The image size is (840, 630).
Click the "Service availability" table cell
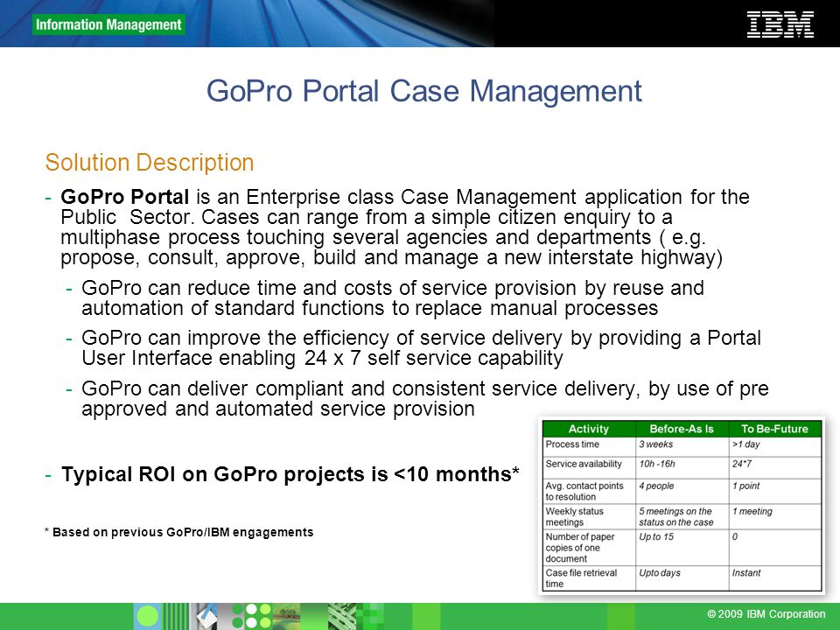click(x=589, y=467)
